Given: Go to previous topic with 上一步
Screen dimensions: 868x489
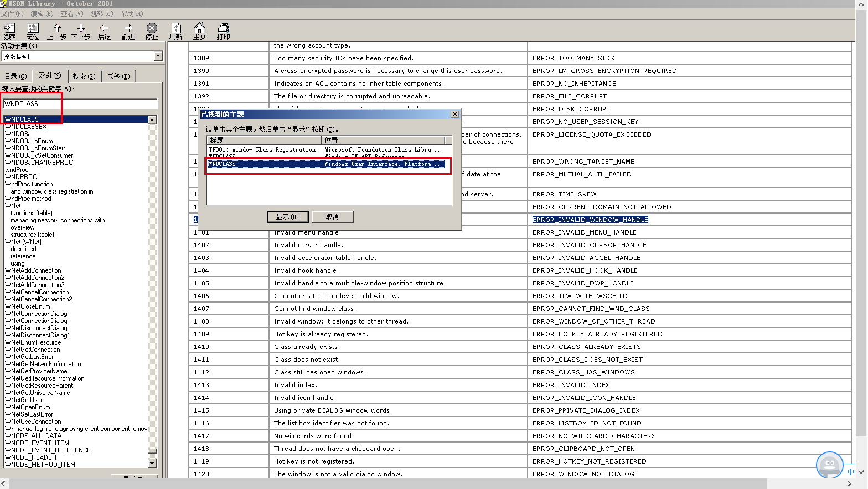Looking at the screenshot, I should click(x=56, y=31).
